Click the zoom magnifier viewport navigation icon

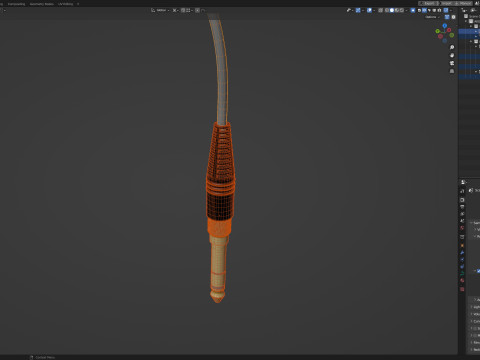(452, 47)
